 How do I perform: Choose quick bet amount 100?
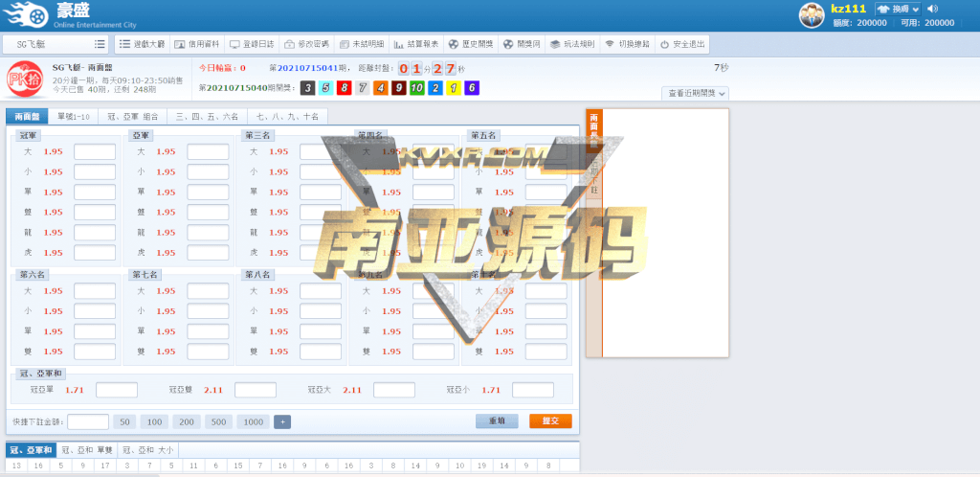[x=154, y=422]
